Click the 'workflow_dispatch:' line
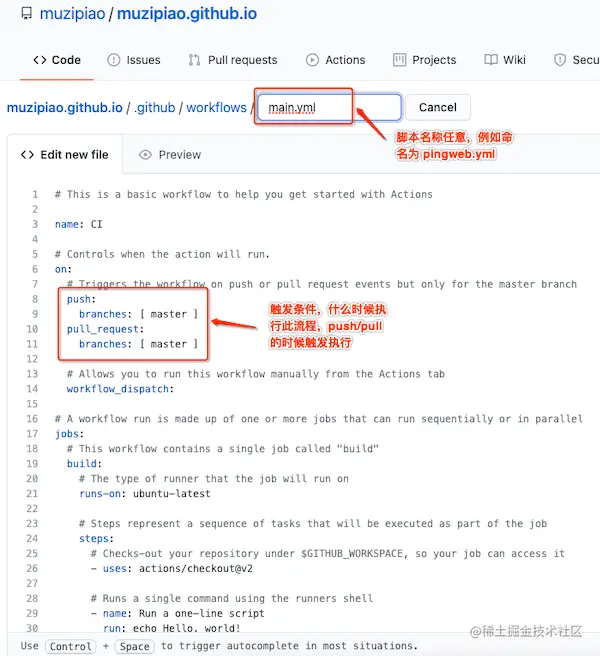600x656 pixels. click(x=121, y=389)
